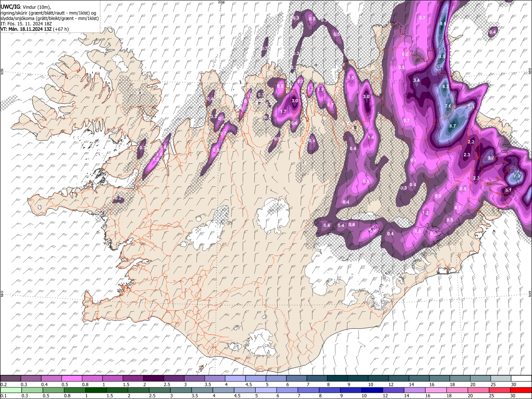
Task: Click the 3.4 precipitation value on the map
Action: pyautogui.click(x=417, y=80)
